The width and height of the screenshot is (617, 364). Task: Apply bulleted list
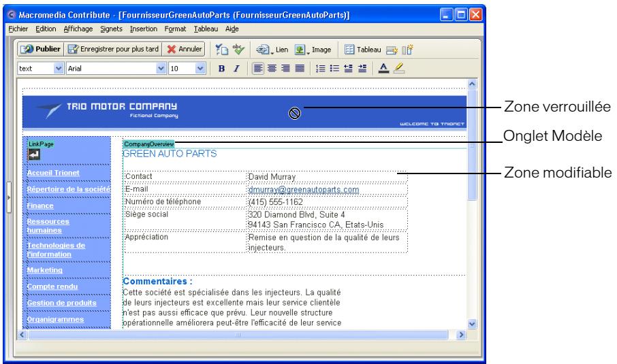pyautogui.click(x=334, y=69)
